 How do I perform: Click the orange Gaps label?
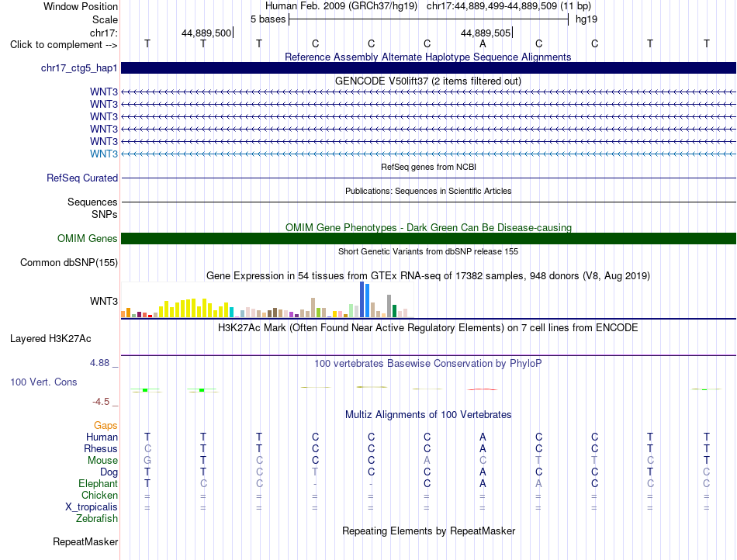106,425
